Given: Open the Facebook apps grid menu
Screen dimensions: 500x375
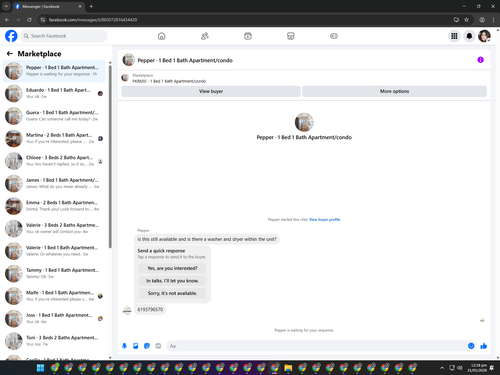Looking at the screenshot, I should pos(454,36).
